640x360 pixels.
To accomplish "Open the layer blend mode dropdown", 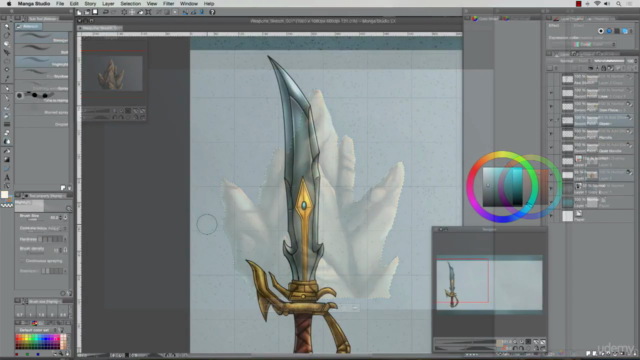I will tap(569, 61).
